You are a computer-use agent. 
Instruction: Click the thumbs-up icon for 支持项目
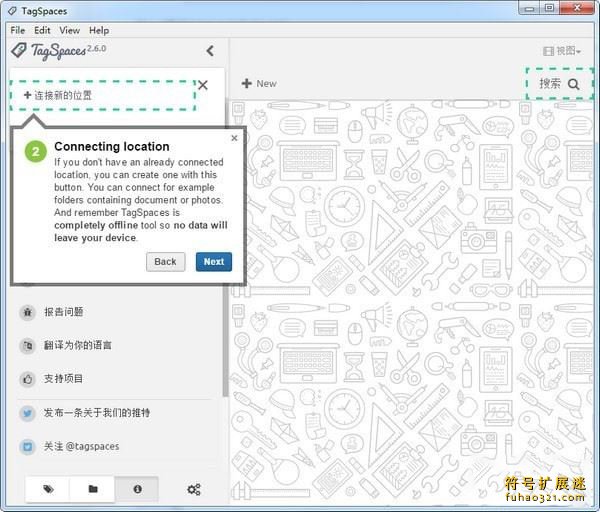pyautogui.click(x=28, y=379)
